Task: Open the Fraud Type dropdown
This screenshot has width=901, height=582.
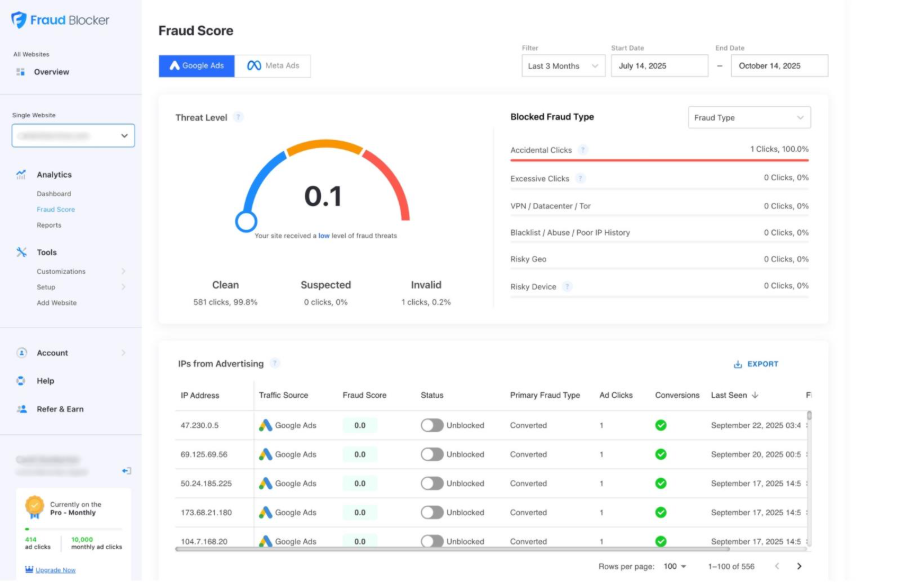Action: [x=749, y=118]
